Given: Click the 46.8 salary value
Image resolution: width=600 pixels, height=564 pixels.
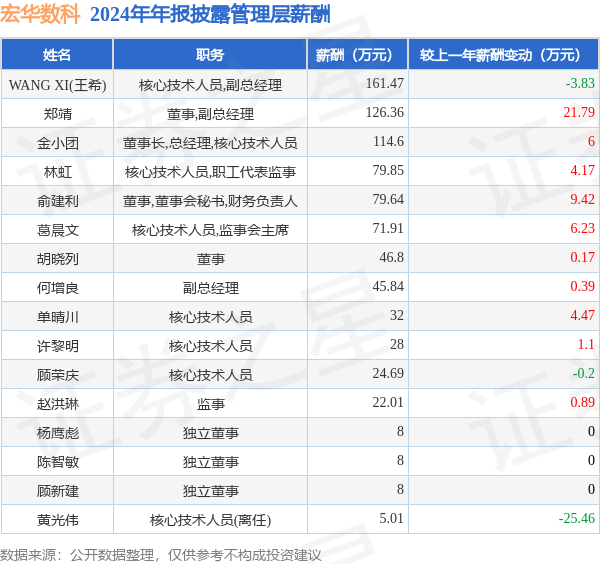Looking at the screenshot, I should (x=391, y=258).
